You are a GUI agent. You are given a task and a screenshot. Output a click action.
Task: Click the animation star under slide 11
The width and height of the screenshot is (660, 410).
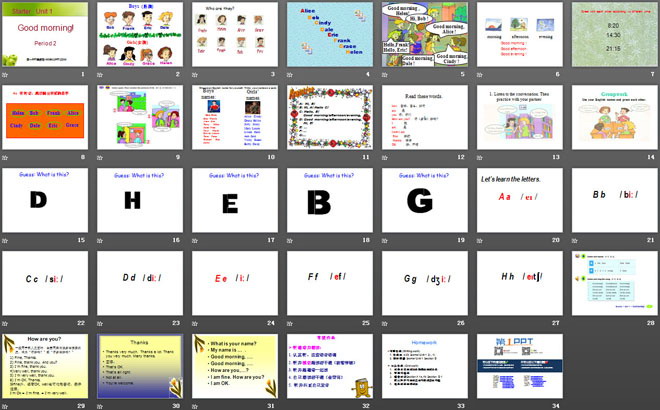pyautogui.click(x=290, y=158)
